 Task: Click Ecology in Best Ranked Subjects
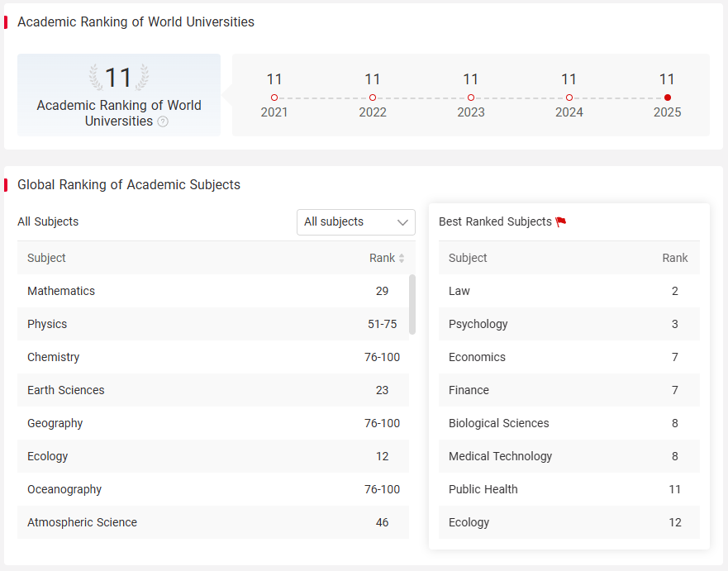coord(569,522)
